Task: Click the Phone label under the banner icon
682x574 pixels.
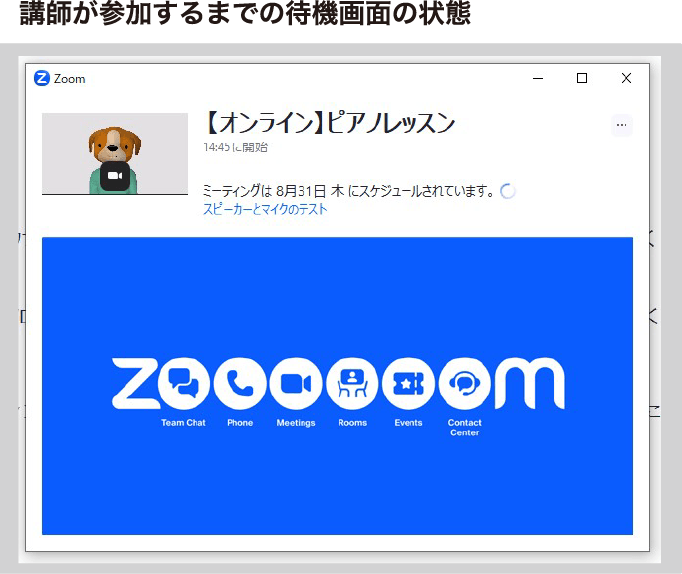Action: click(240, 423)
